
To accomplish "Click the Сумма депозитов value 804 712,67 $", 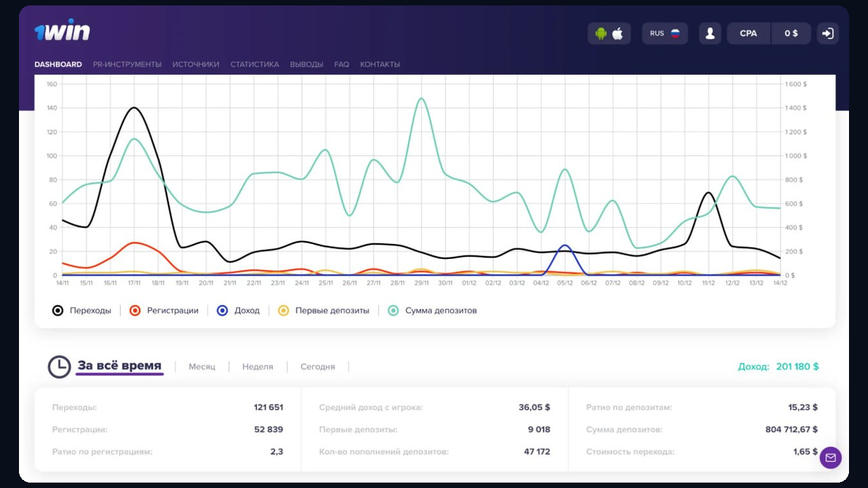I will (791, 429).
